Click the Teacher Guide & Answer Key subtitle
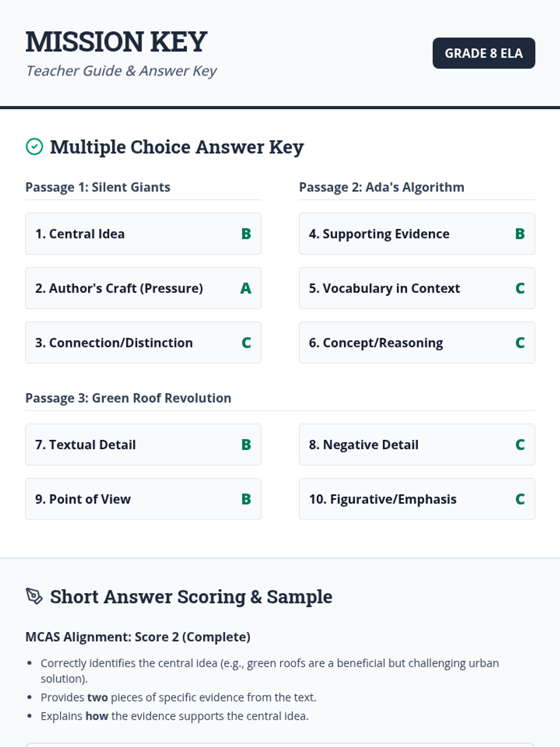Viewport: 560px width, 747px height. 121,71
